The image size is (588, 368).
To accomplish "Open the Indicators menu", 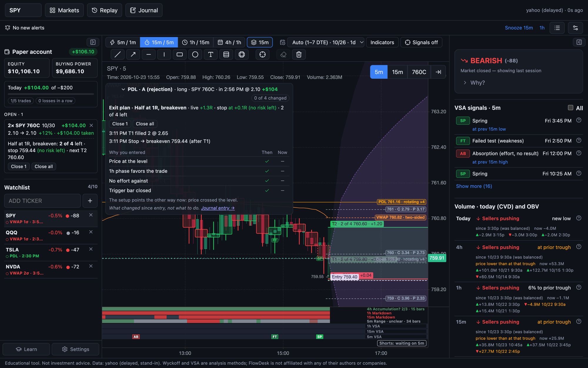I will click(x=382, y=42).
